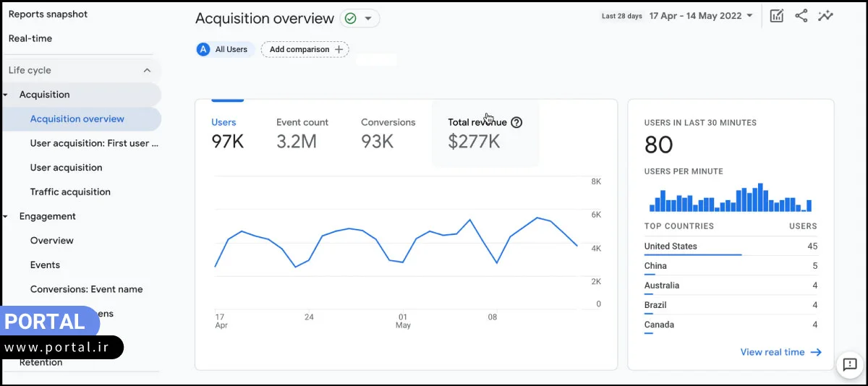
Task: Open Traffic acquisition report in sidebar
Action: pos(70,192)
